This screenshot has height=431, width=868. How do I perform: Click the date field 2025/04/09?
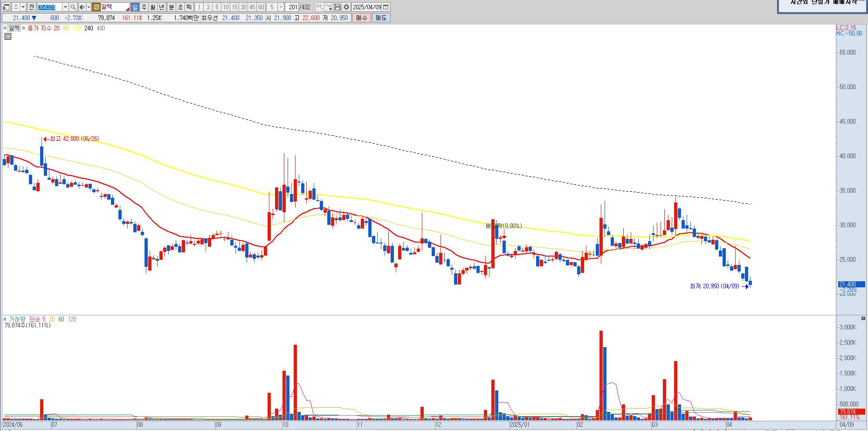(x=366, y=7)
